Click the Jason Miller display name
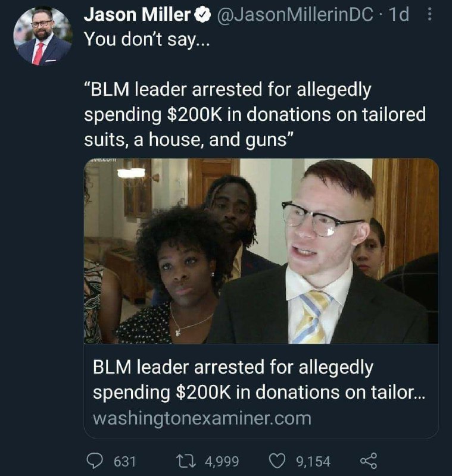This screenshot has width=452, height=476. click(137, 14)
